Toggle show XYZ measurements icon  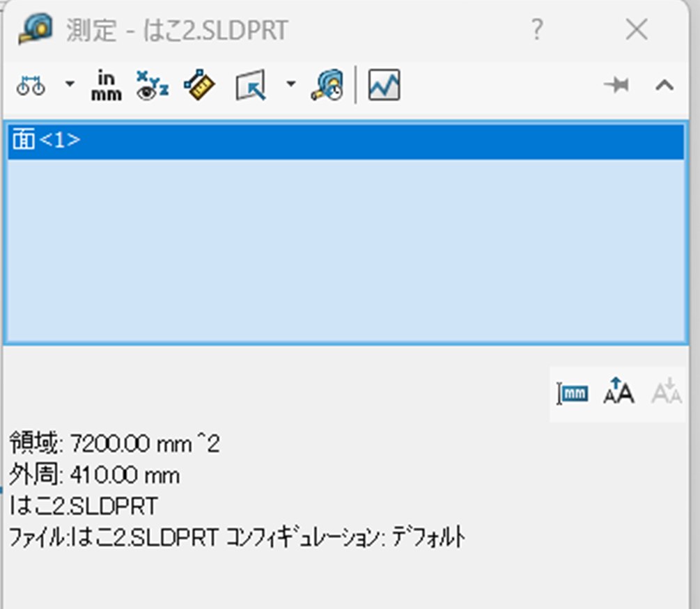pos(153,85)
